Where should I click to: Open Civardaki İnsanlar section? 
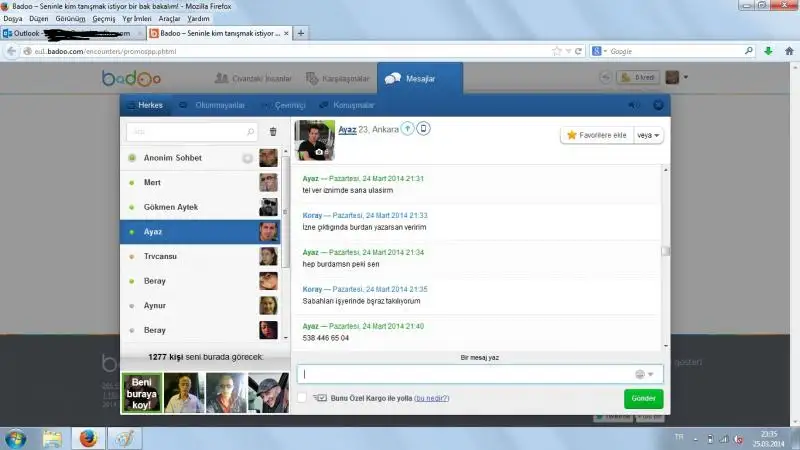tap(253, 79)
